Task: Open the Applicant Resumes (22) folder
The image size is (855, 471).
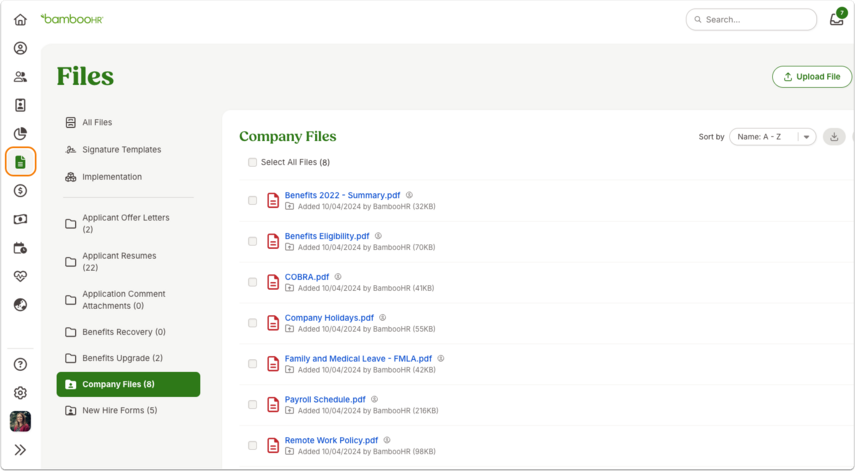Action: click(119, 262)
